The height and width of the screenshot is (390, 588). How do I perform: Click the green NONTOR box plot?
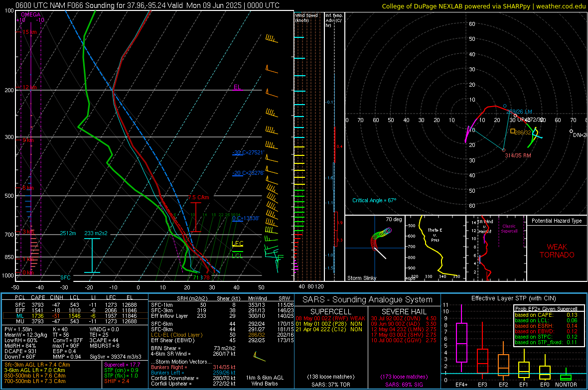pyautogui.click(x=566, y=377)
